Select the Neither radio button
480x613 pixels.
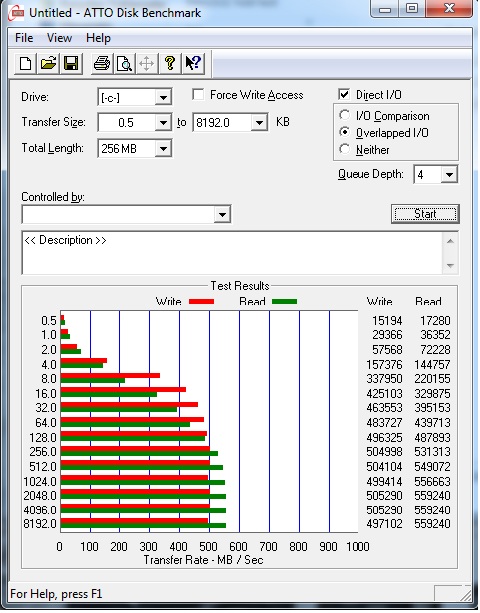(344, 149)
